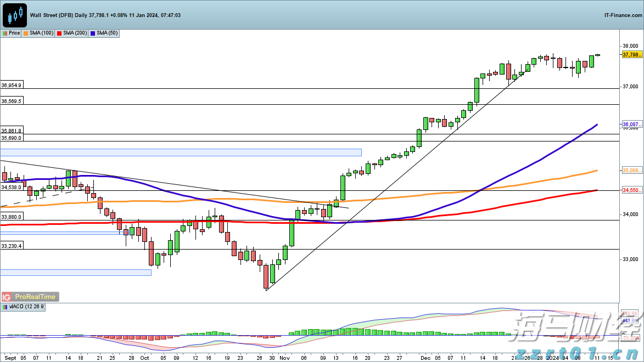This screenshot has height=362, width=644.
Task: Select the SMA (50) indicator legend
Action: 104,33
